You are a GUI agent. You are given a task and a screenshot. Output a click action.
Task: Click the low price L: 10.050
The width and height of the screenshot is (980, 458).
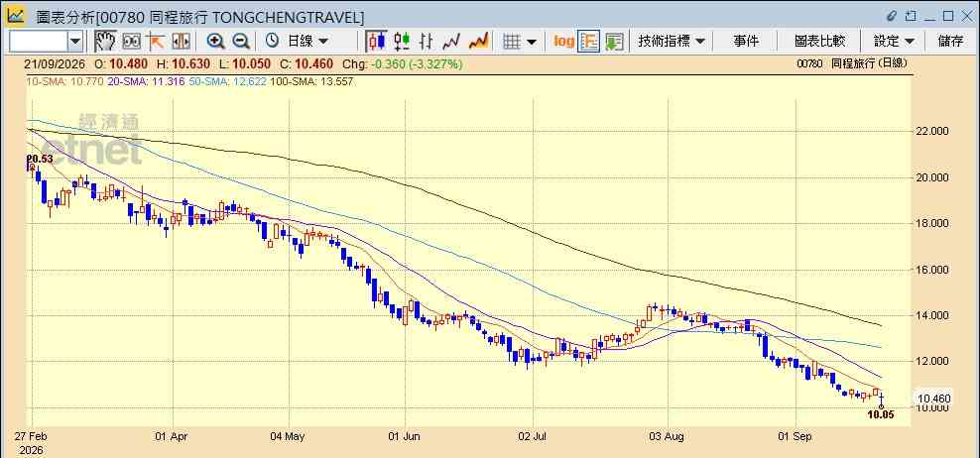[244, 63]
